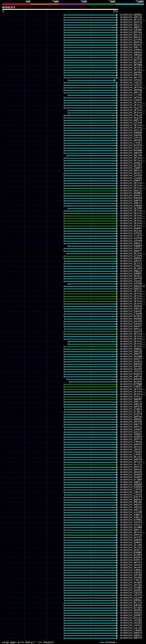Click the UniRef100_Q4ZUW9 label

click(131, 356)
